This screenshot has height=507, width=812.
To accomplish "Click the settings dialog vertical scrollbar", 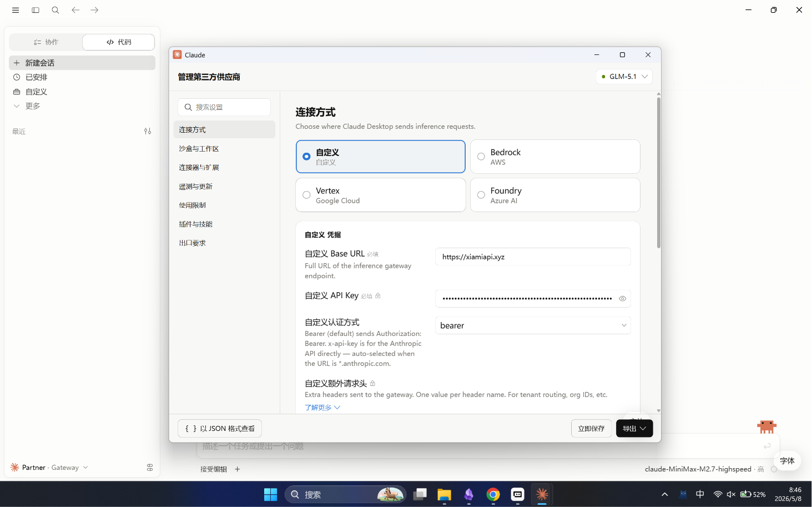I will pyautogui.click(x=659, y=172).
